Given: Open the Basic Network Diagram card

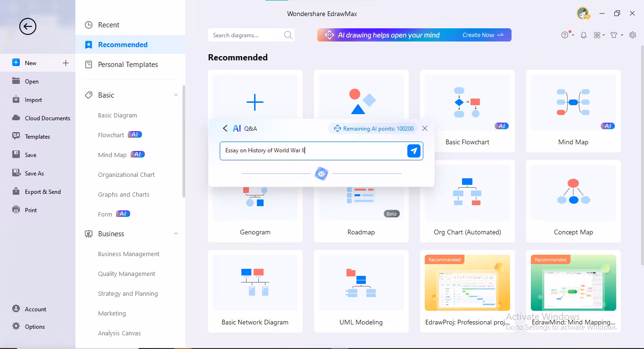Looking at the screenshot, I should coord(255,291).
